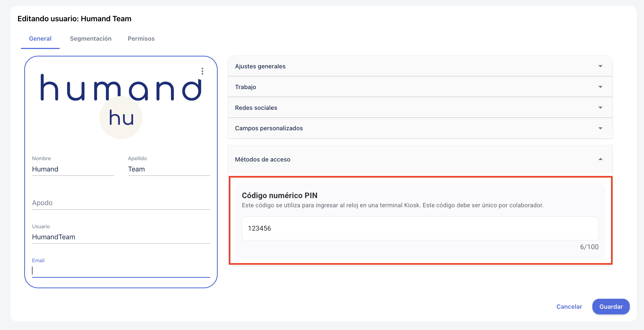The width and height of the screenshot is (644, 330).
Task: Click the Nombre field containing Humand
Action: click(x=73, y=169)
